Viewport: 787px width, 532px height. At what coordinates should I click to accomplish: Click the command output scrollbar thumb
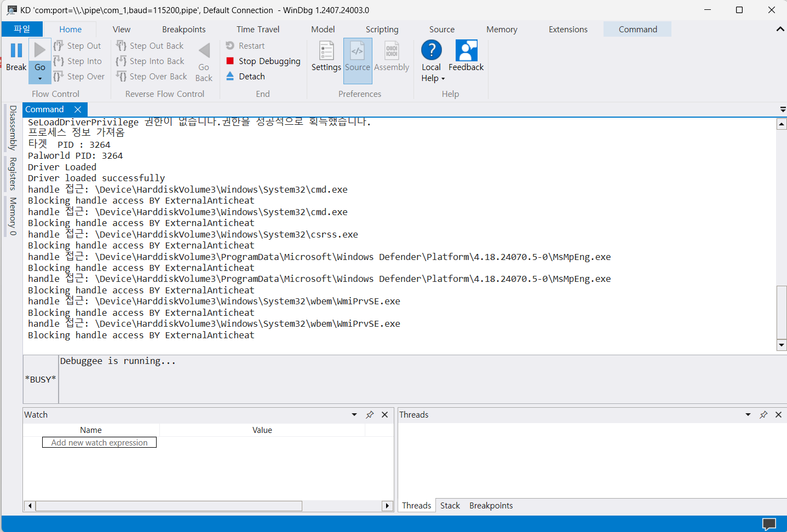[x=782, y=312]
